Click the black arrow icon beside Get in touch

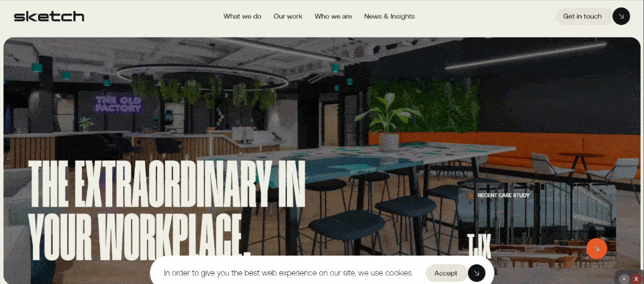pyautogui.click(x=621, y=16)
